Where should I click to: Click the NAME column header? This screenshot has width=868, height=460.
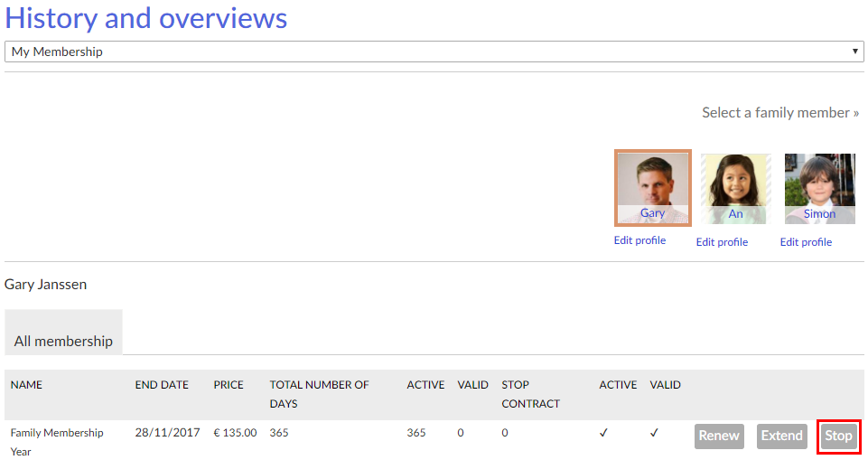tap(26, 385)
